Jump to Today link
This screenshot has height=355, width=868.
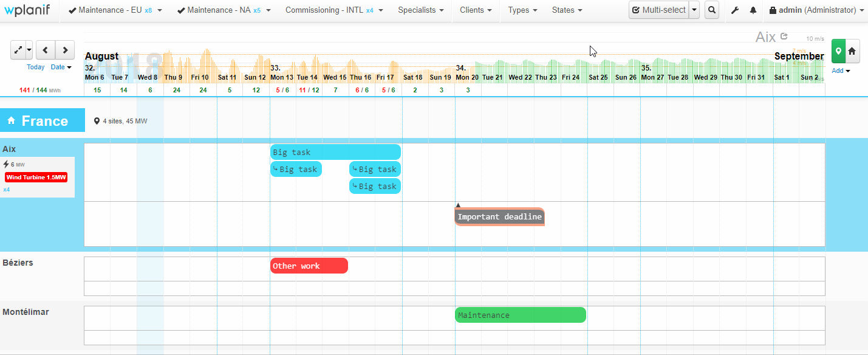point(35,67)
